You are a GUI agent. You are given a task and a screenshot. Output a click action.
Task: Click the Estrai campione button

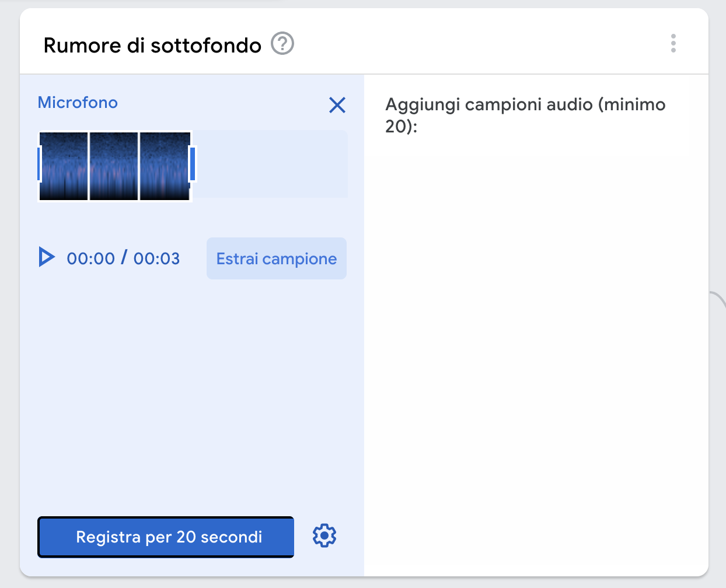pos(277,258)
